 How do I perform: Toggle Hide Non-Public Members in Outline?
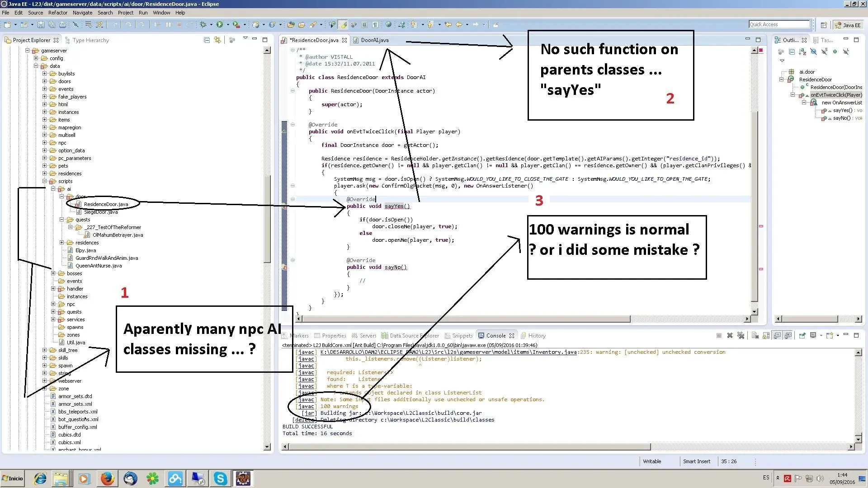pos(835,52)
